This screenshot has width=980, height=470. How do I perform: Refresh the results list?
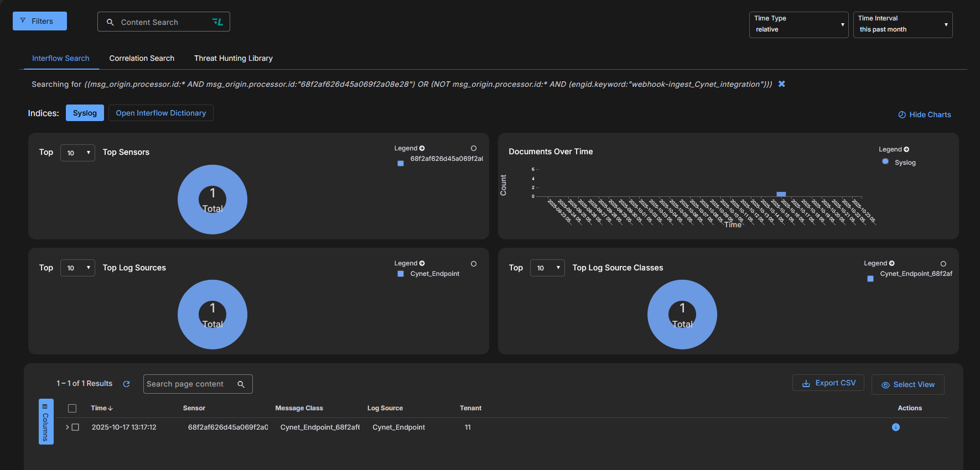(126, 384)
